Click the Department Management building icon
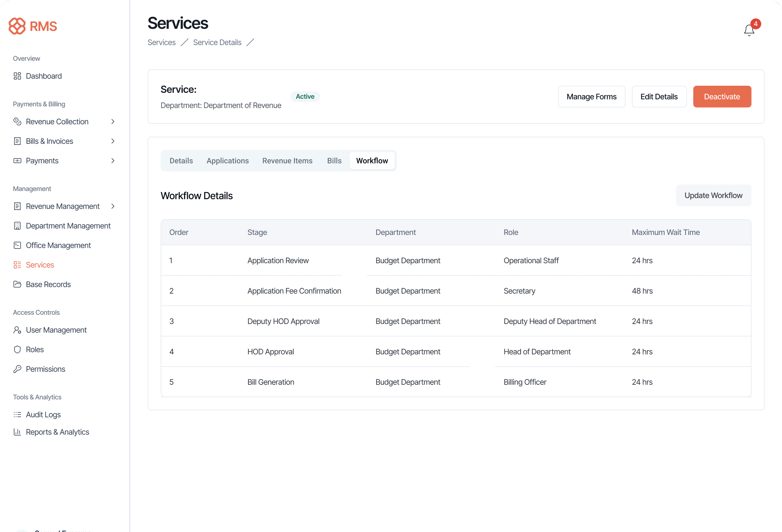 pyautogui.click(x=17, y=226)
